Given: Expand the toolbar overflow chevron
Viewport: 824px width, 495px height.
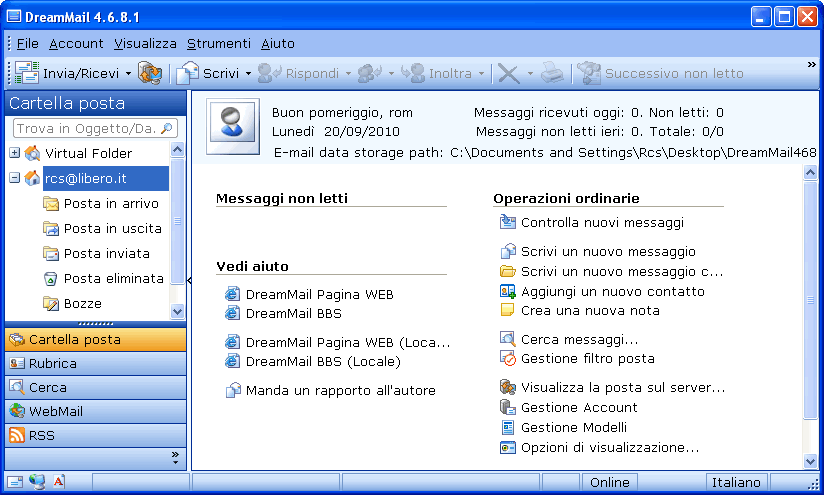Looking at the screenshot, I should [811, 65].
